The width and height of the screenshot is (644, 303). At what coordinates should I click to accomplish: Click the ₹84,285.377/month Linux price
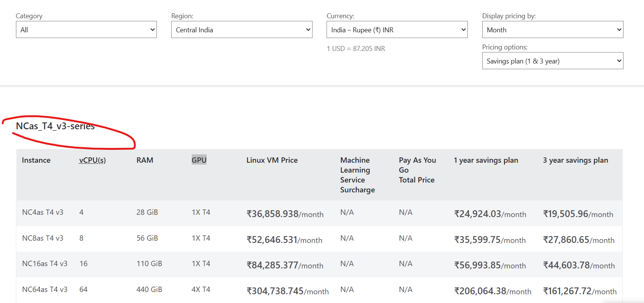[x=285, y=265]
